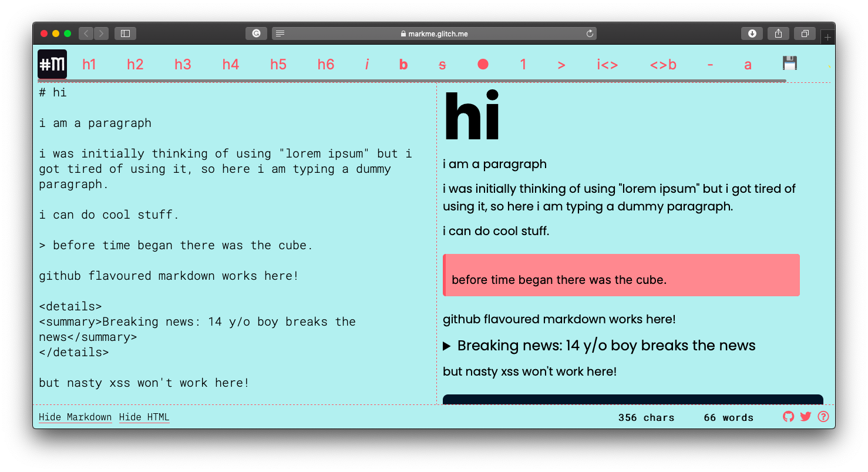Reload the page in Safari
868x472 pixels.
tap(590, 34)
